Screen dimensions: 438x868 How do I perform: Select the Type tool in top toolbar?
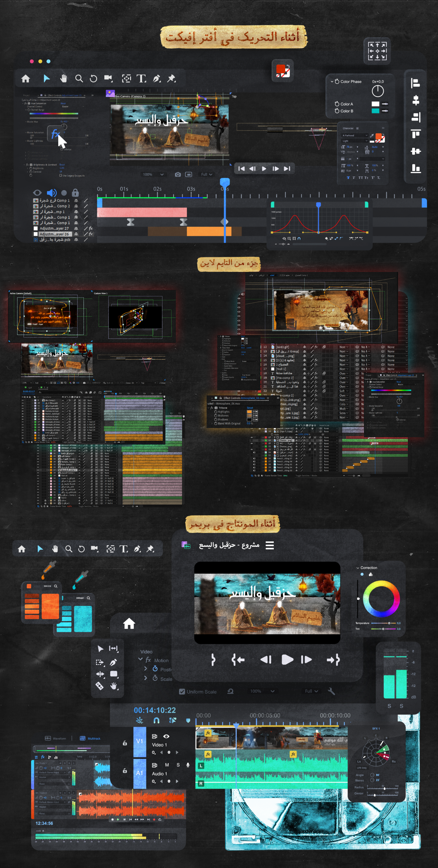pos(141,79)
